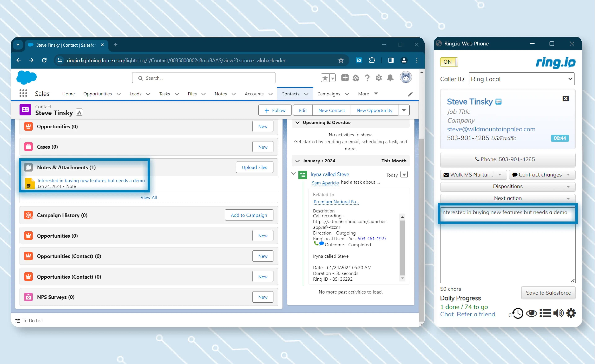Toggle the Ring.io eye watch icon

pyautogui.click(x=531, y=313)
